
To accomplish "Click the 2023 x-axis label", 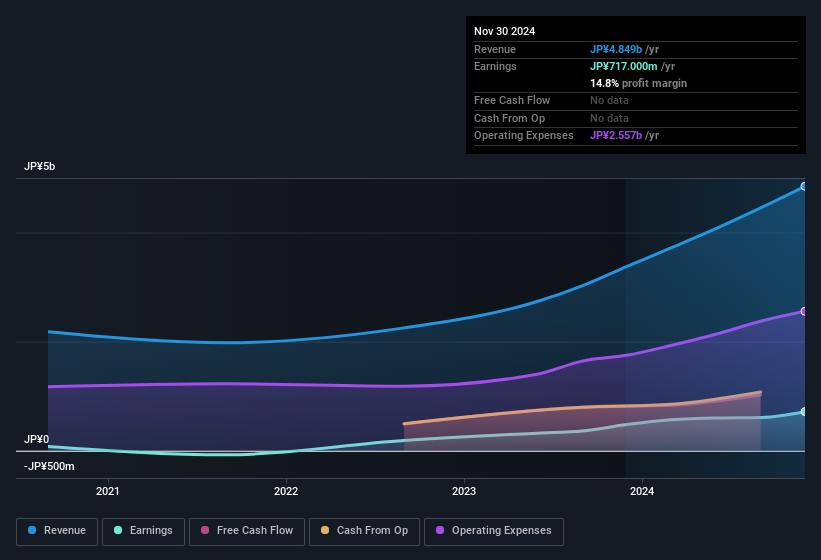I will (x=464, y=491).
